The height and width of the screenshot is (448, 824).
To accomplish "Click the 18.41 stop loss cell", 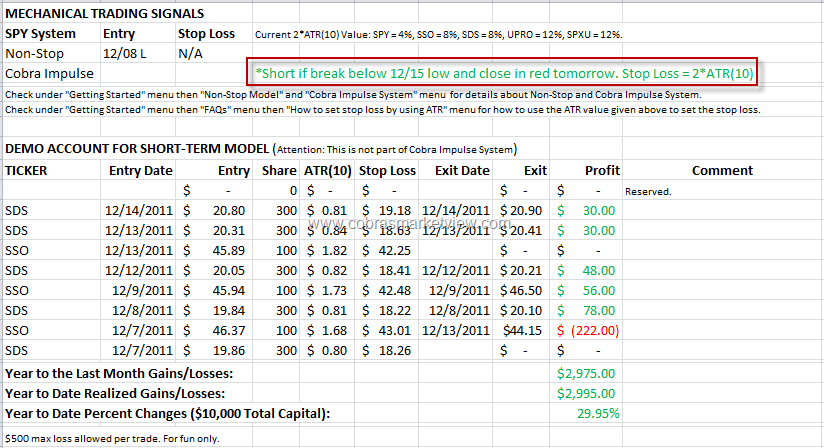I will [386, 270].
